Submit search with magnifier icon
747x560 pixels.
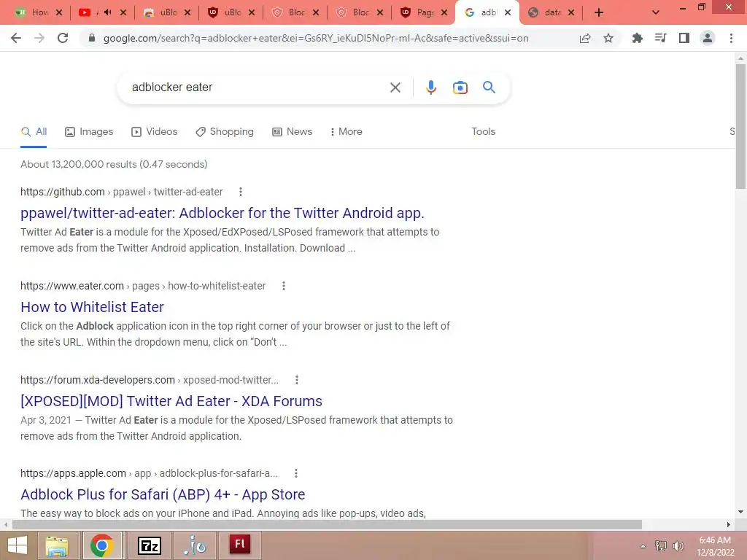click(x=489, y=87)
